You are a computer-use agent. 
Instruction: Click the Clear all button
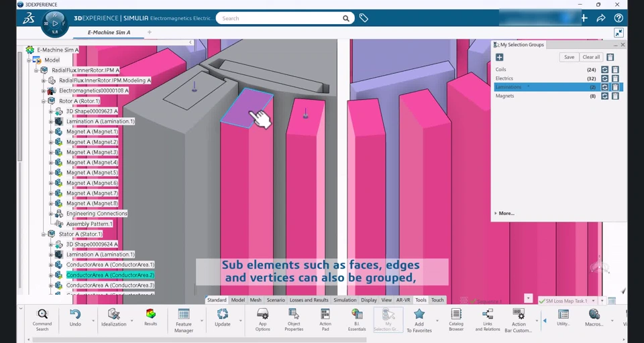pyautogui.click(x=591, y=57)
